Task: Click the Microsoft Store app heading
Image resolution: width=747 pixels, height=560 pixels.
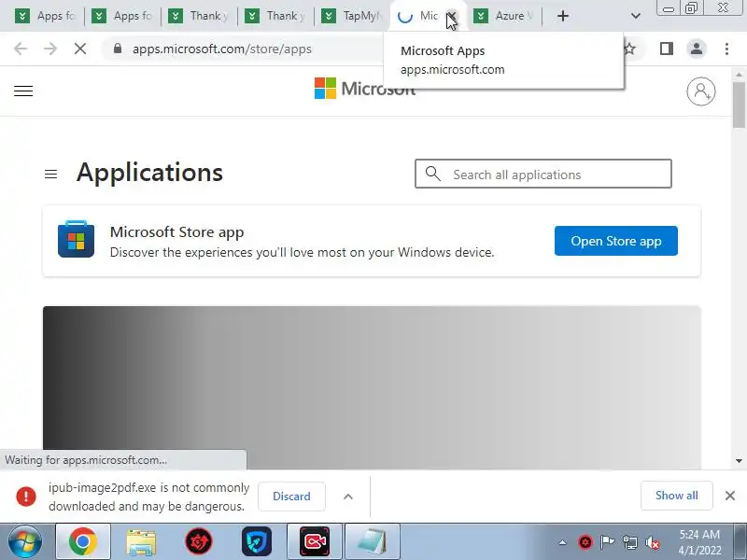Action: 176,231
